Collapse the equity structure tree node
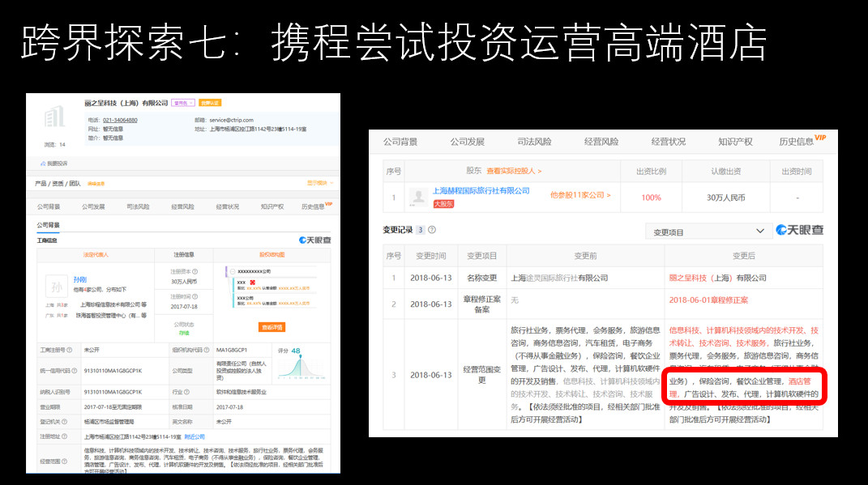868x485 pixels. (233, 271)
